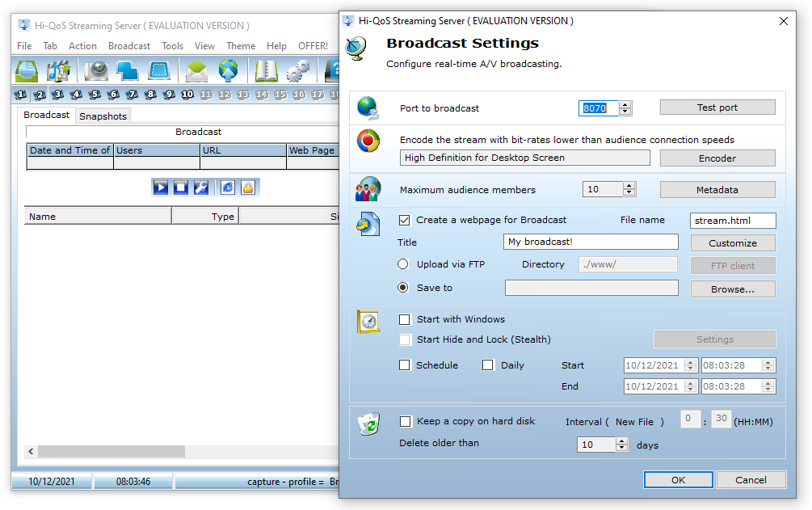Decrease Delete older than days value

pyautogui.click(x=622, y=448)
